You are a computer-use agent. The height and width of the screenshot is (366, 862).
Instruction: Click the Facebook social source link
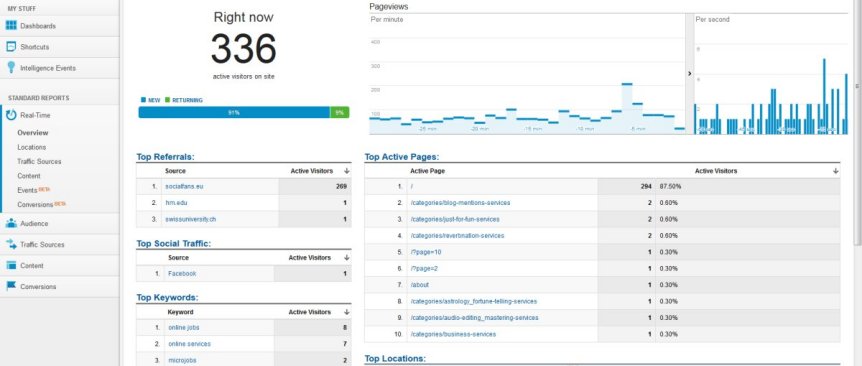pos(182,273)
